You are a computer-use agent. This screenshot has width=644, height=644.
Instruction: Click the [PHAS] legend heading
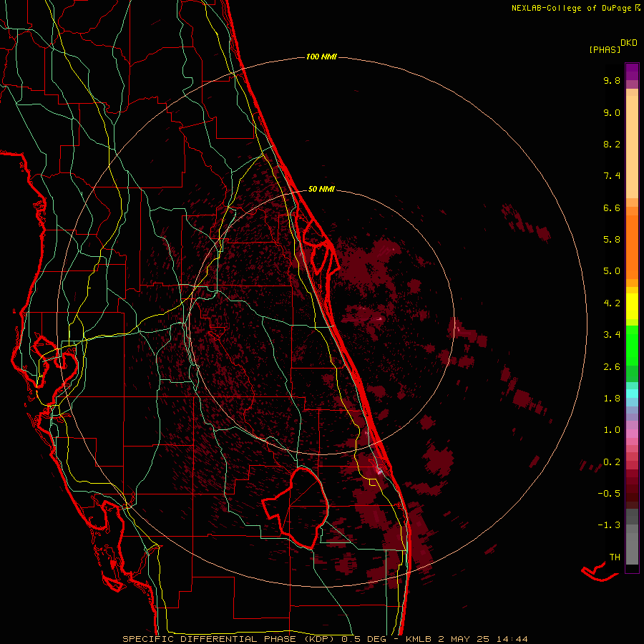pos(605,50)
